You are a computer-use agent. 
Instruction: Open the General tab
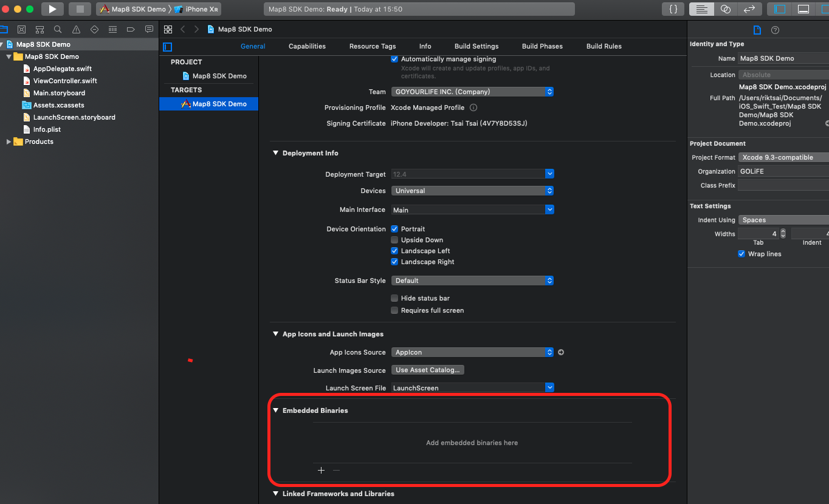[x=253, y=46]
